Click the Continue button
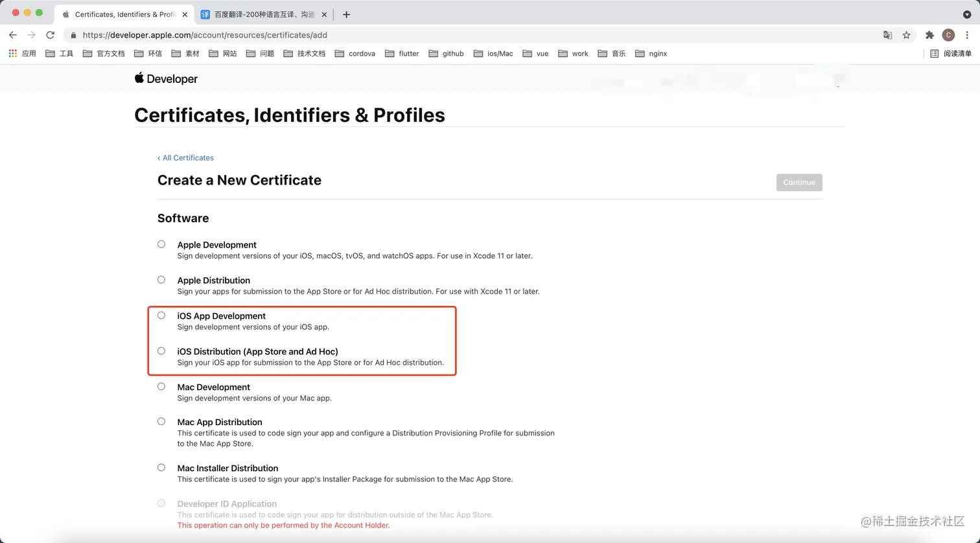Image resolution: width=980 pixels, height=543 pixels. point(799,182)
